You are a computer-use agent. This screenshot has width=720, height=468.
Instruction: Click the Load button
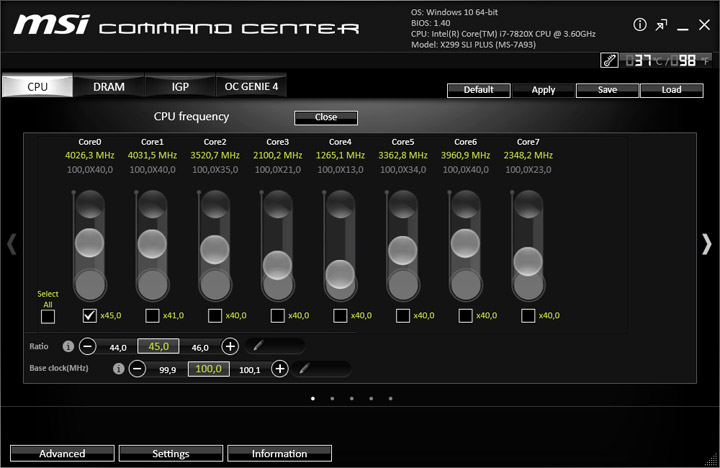coord(671,90)
